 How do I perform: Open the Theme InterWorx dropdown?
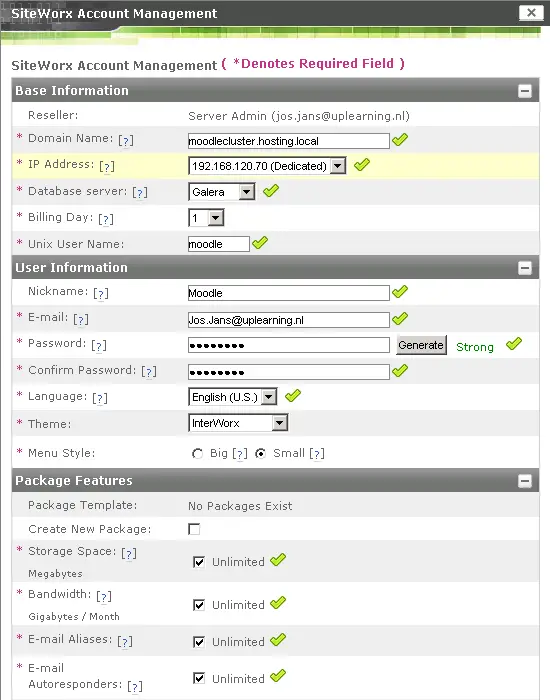coord(238,423)
